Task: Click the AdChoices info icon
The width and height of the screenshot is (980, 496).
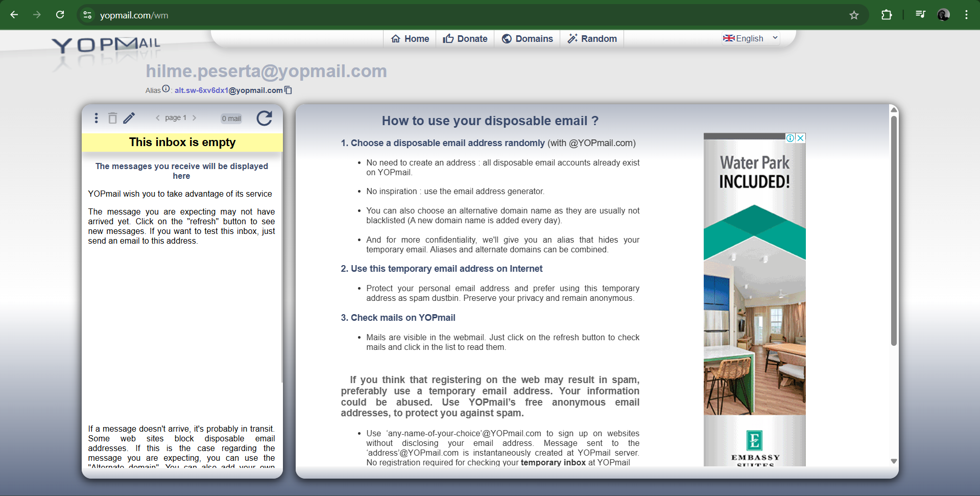Action: [791, 138]
